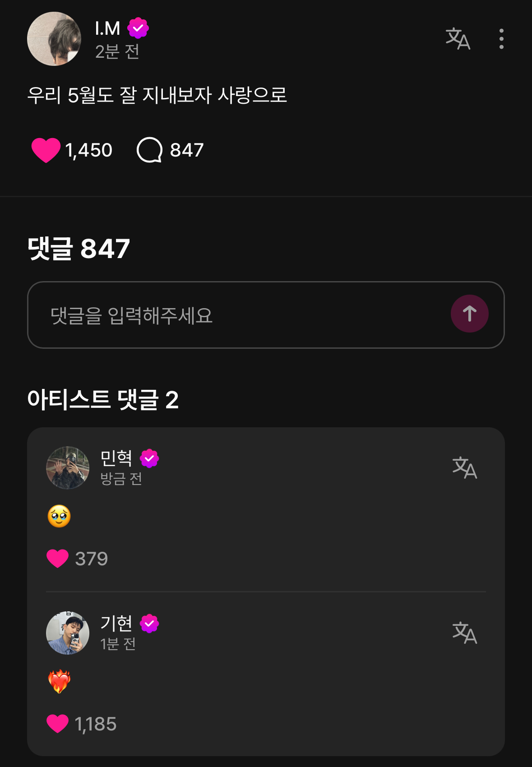This screenshot has width=532, height=767.
Task: Open I.M's profile picture
Action: point(54,39)
